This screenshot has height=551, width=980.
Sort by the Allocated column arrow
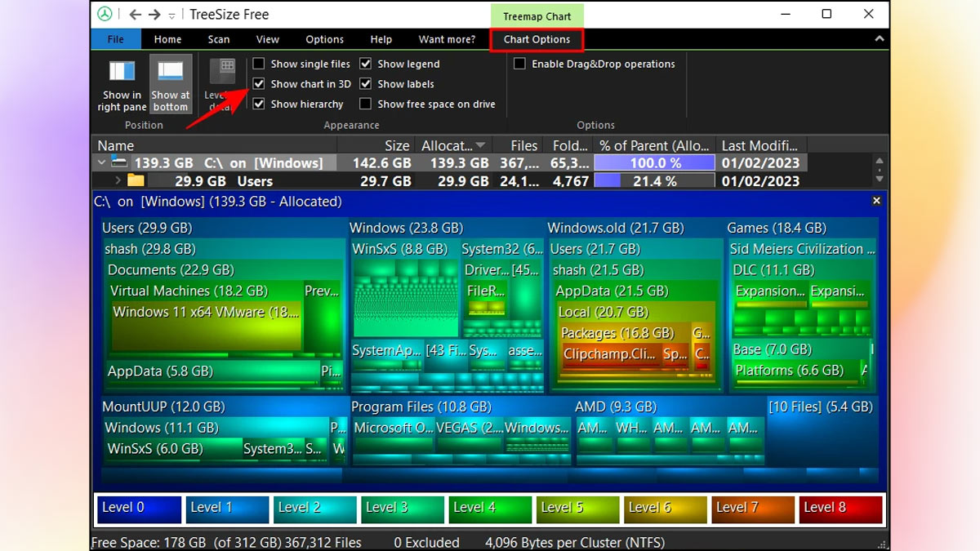(x=481, y=145)
